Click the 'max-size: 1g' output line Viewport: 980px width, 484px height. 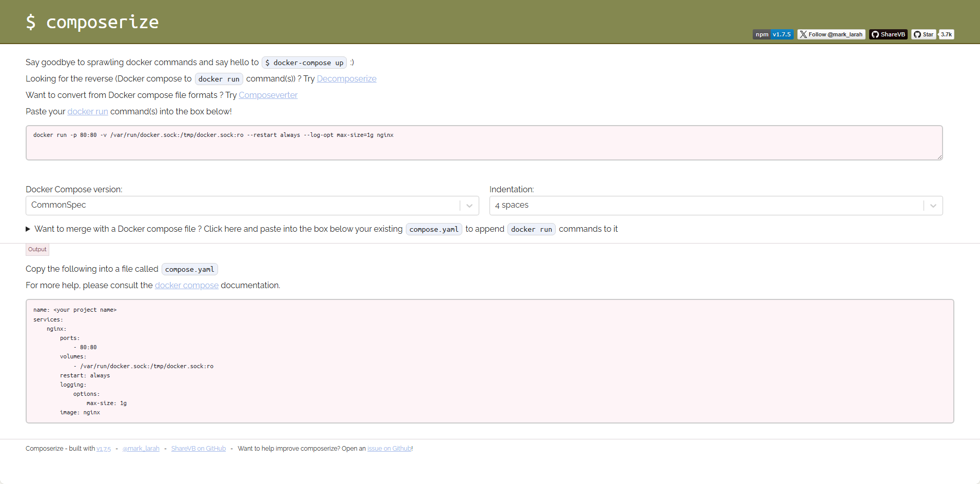[x=107, y=404]
